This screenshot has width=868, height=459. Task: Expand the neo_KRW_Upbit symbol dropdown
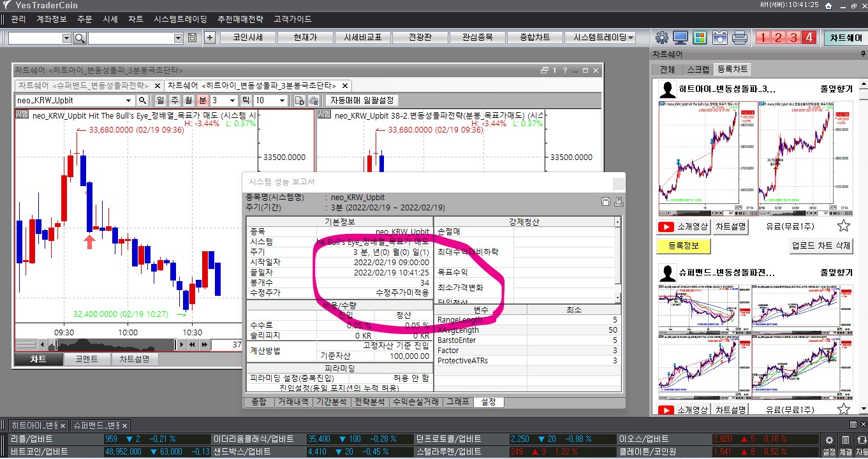(x=128, y=101)
